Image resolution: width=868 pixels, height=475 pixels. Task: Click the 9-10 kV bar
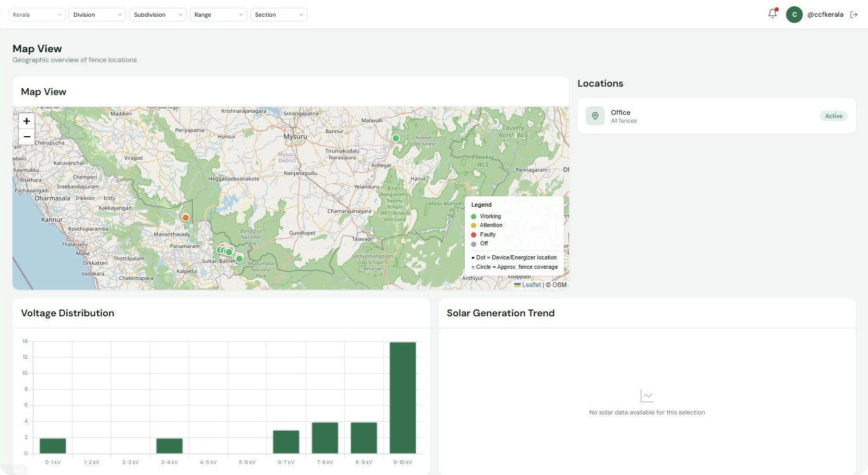click(403, 398)
